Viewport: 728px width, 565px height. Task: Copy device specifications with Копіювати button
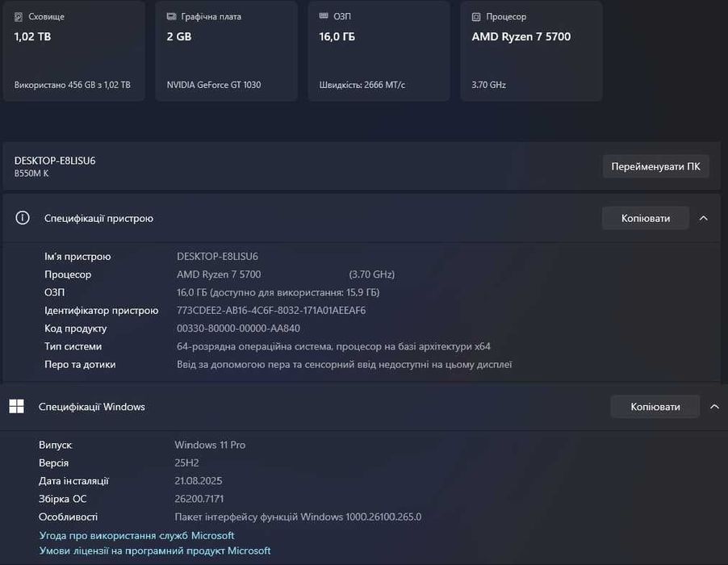646,218
